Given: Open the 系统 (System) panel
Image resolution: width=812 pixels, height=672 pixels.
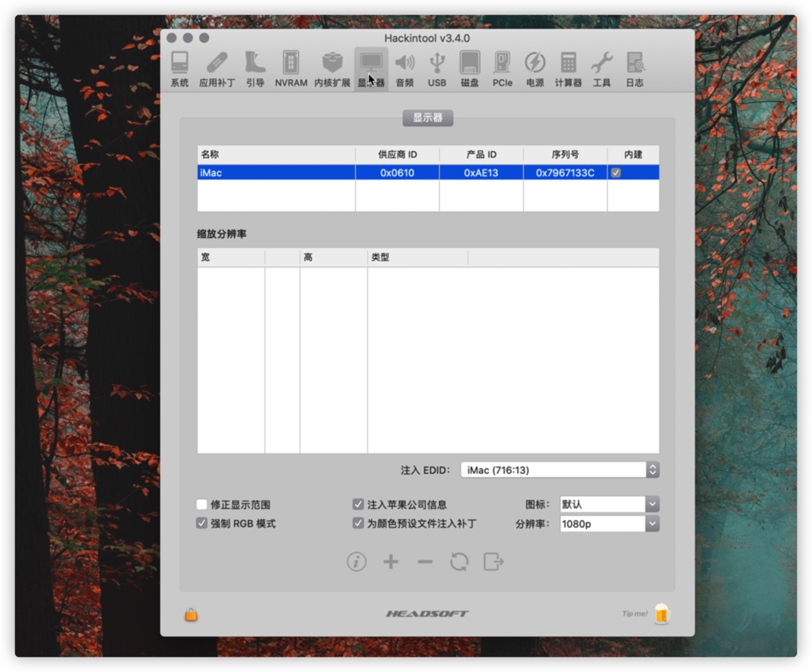Looking at the screenshot, I should 180,65.
